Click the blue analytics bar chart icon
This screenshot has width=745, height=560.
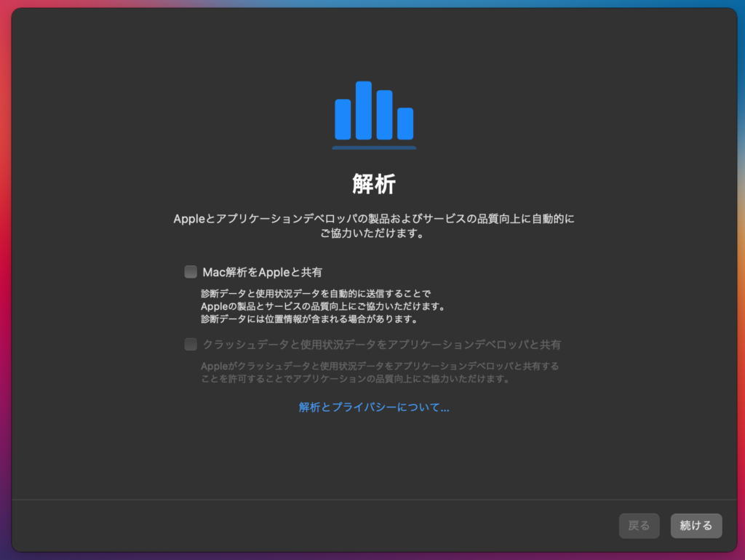coord(374,115)
